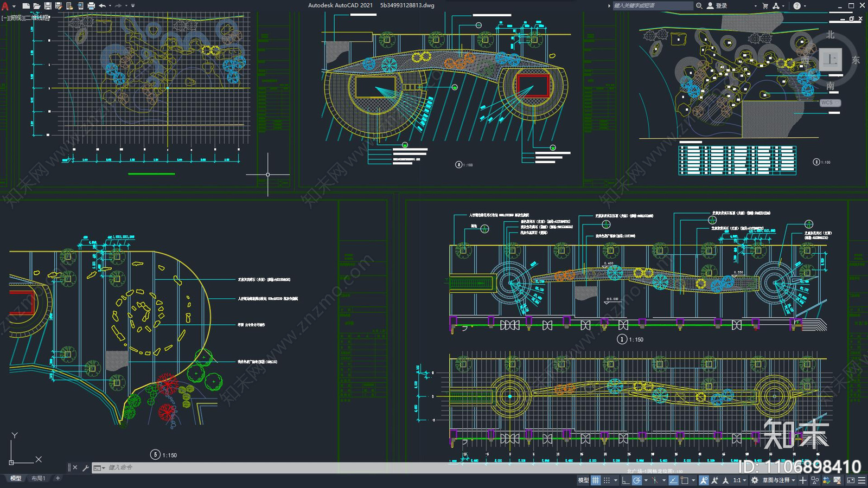Open the Help dropdown arrow

point(805,5)
